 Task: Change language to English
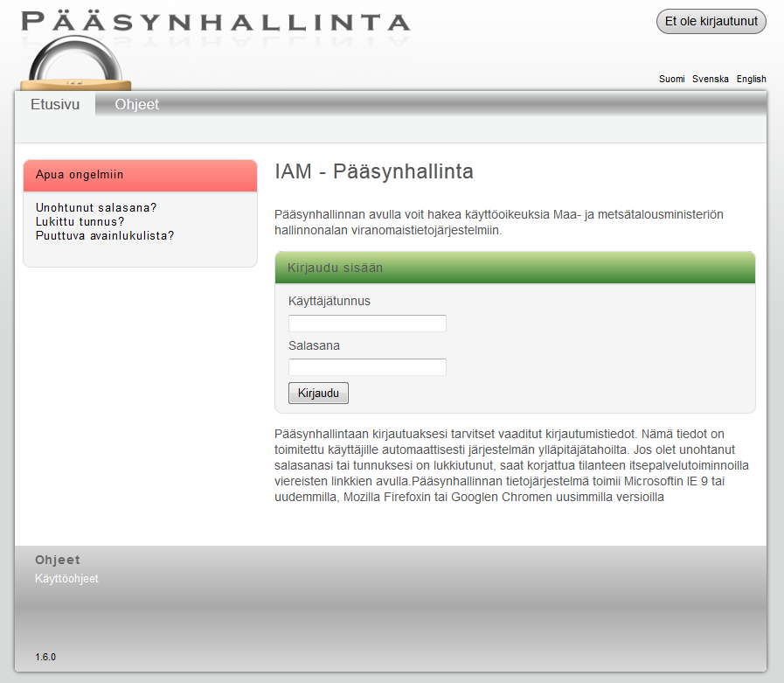coord(751,79)
